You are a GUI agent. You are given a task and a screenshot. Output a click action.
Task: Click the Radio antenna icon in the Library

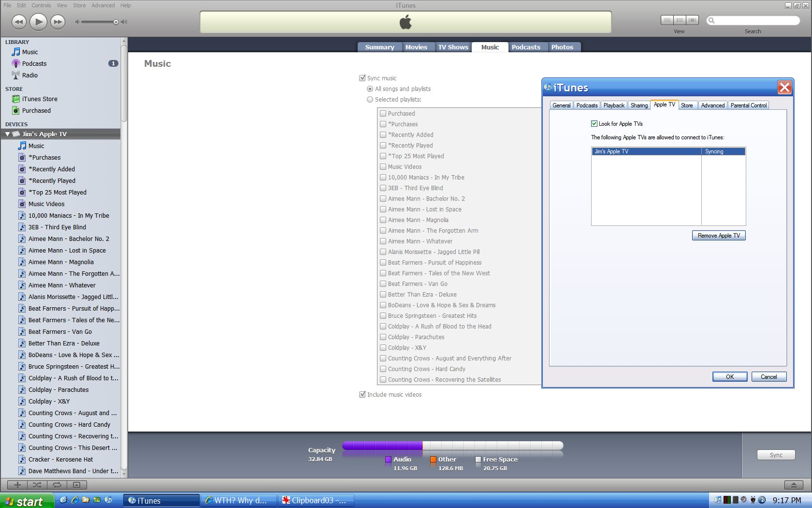16,75
